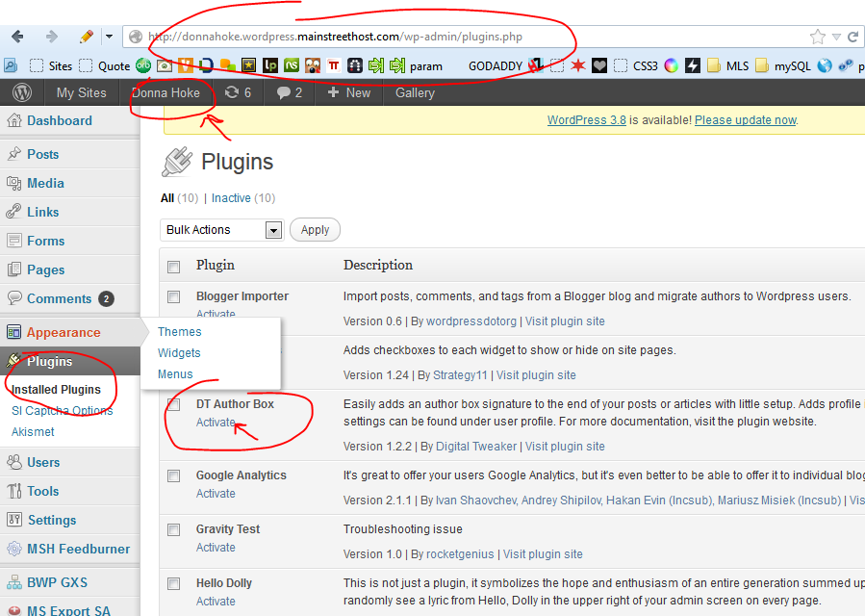Image resolution: width=865 pixels, height=616 pixels.
Task: Click the browser back arrow button
Action: (x=18, y=37)
